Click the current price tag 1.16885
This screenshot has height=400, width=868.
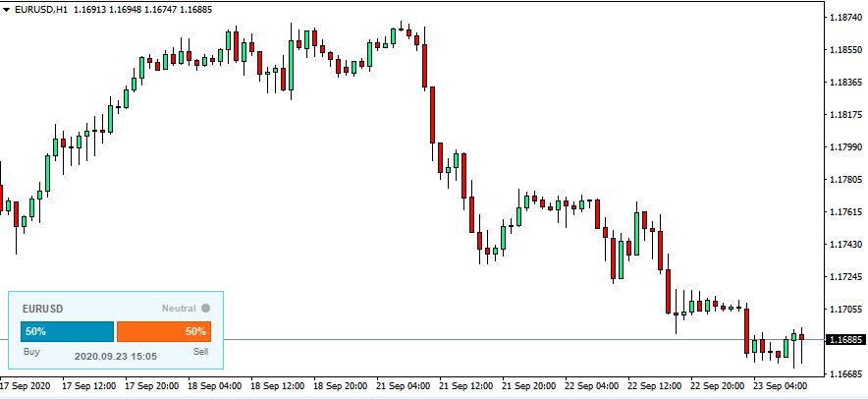click(845, 339)
